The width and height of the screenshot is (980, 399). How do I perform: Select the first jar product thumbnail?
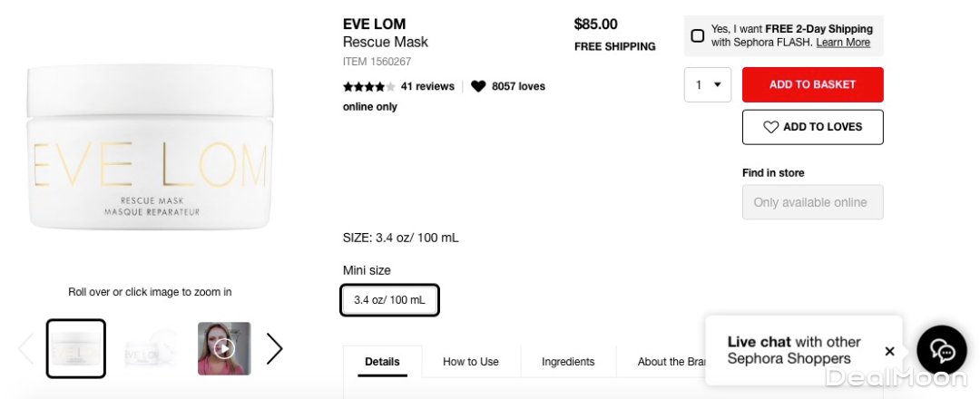click(x=76, y=348)
